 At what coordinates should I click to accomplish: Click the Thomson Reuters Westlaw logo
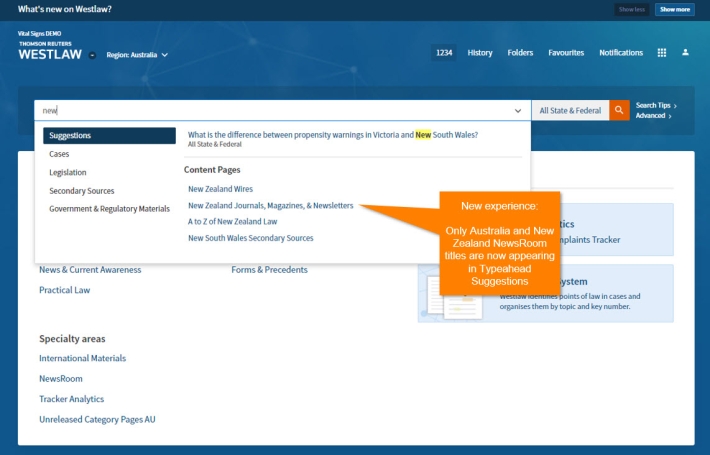pyautogui.click(x=50, y=51)
